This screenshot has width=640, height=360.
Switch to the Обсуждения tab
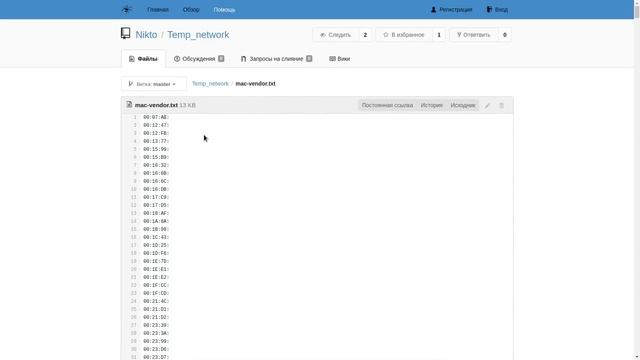[x=199, y=59]
